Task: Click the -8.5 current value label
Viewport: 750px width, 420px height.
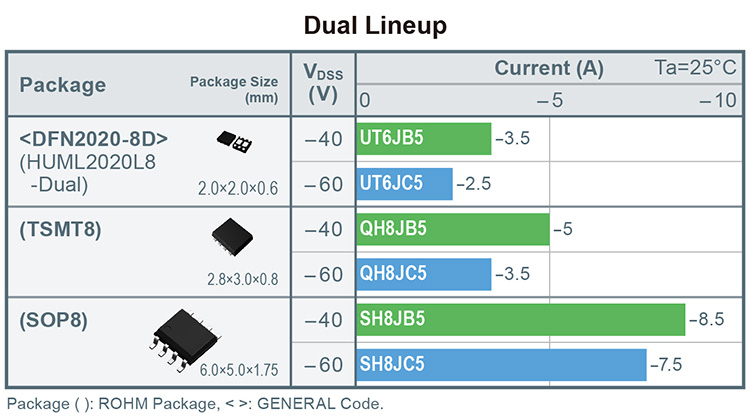Action: tap(707, 320)
